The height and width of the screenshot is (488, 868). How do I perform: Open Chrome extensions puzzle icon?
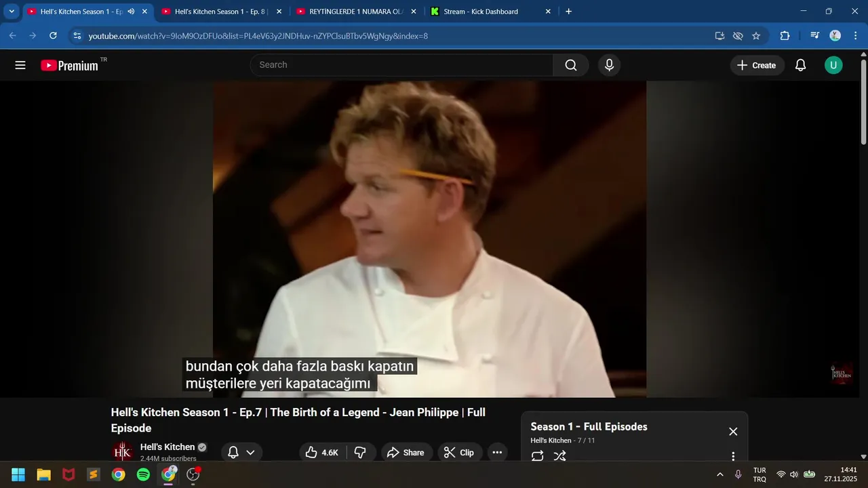785,36
